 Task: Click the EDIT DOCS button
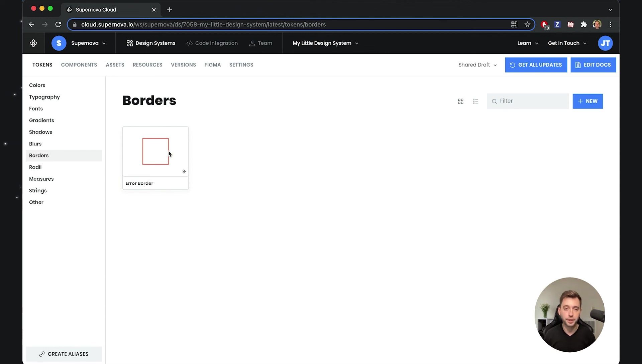(593, 65)
